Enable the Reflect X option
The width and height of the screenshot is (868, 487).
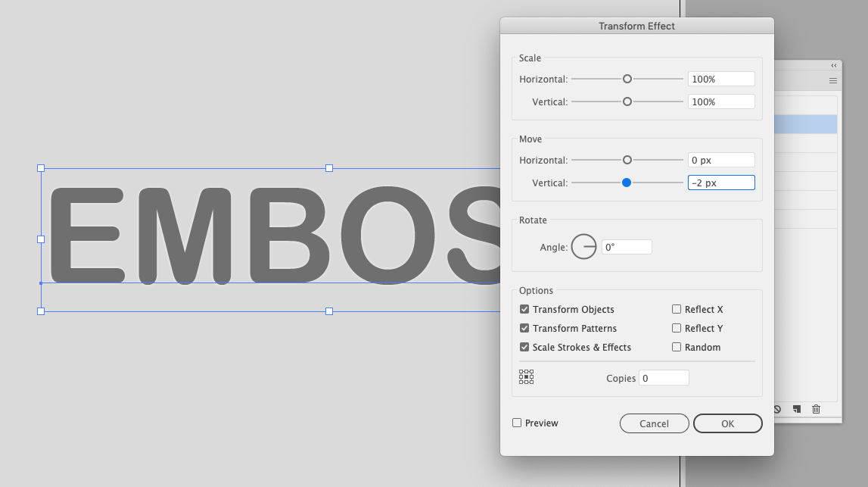click(676, 309)
